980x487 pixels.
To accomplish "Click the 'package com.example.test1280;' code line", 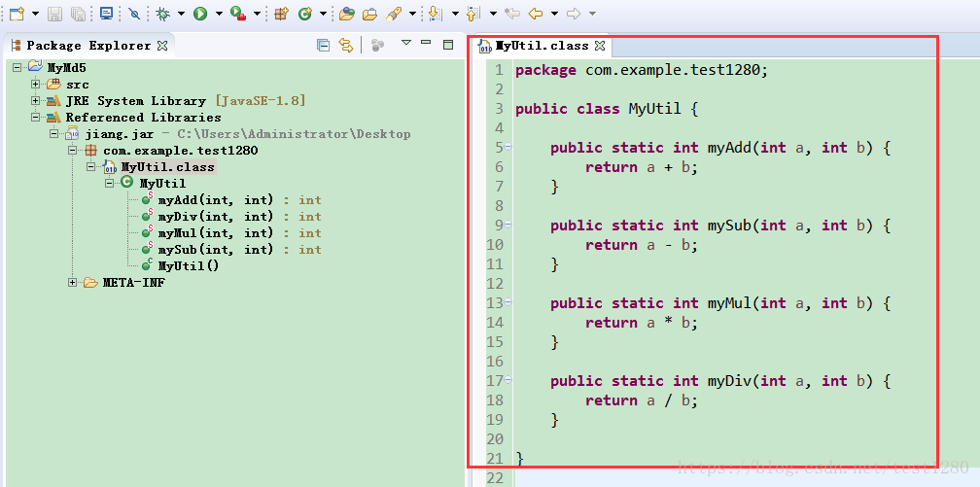I will click(642, 70).
